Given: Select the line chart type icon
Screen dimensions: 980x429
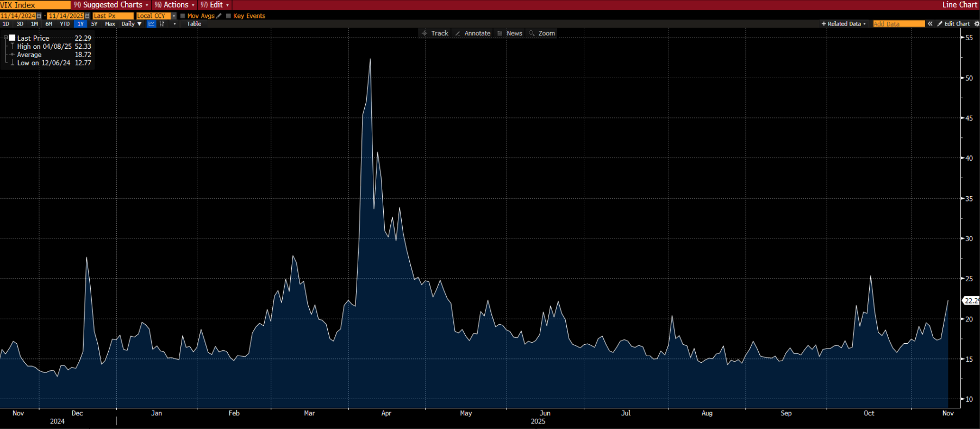Looking at the screenshot, I should 152,24.
